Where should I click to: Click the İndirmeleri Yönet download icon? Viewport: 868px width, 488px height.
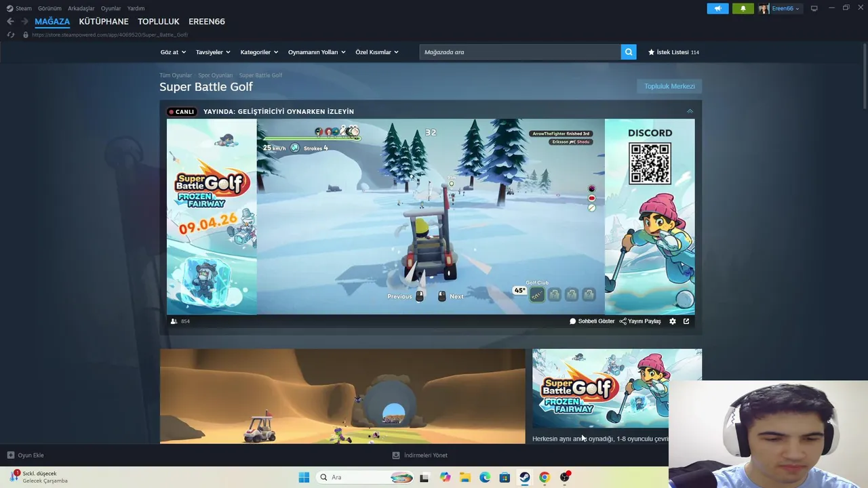tap(396, 455)
